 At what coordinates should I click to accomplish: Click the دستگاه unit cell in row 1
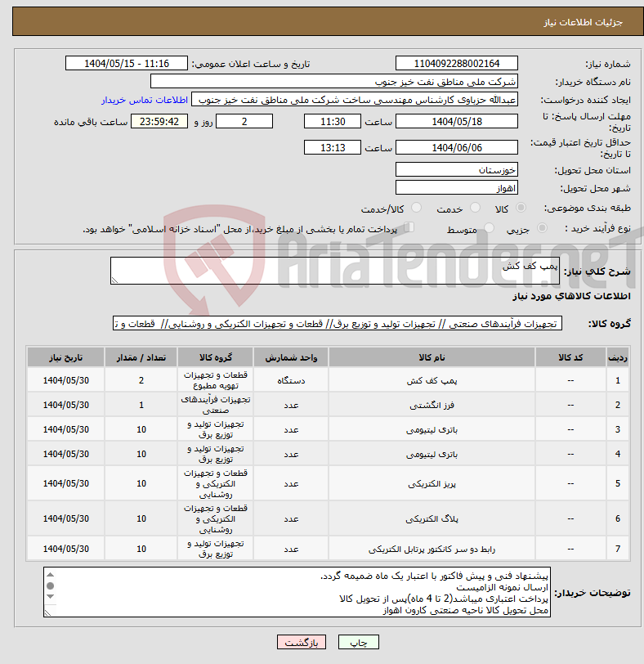[x=291, y=381]
